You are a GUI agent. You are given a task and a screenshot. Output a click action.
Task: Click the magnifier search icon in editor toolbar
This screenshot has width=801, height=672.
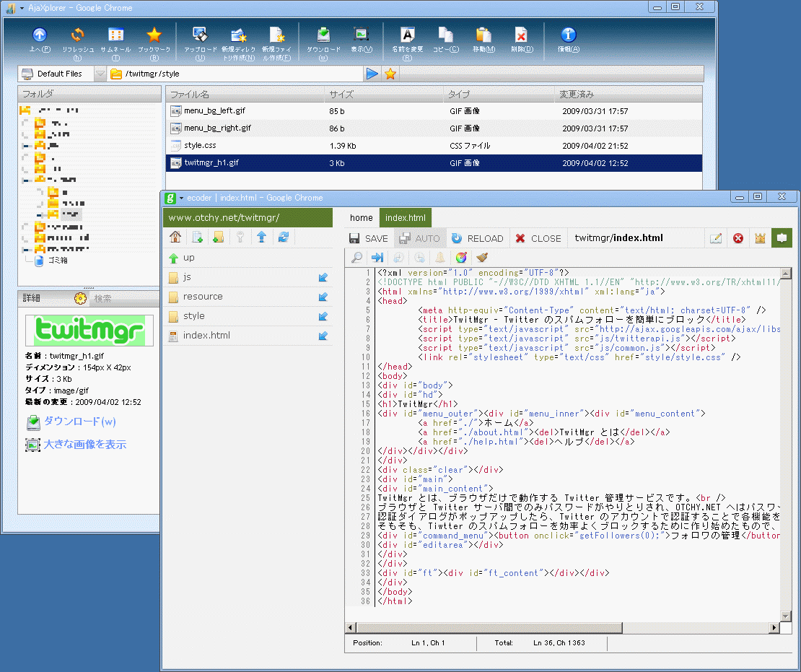pos(357,258)
